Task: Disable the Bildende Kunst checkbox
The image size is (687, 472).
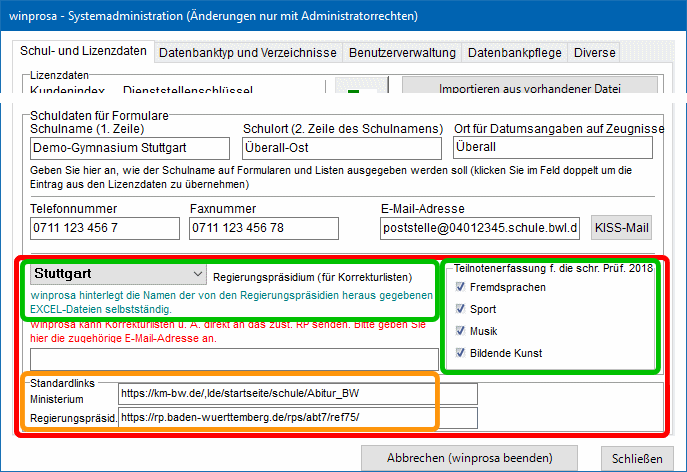Action: click(x=460, y=352)
